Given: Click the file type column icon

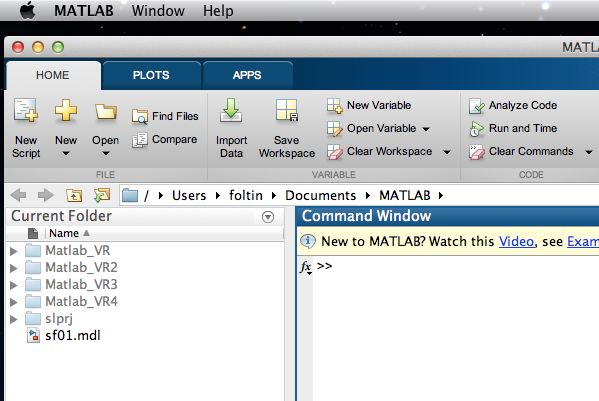Looking at the screenshot, I should [x=33, y=233].
